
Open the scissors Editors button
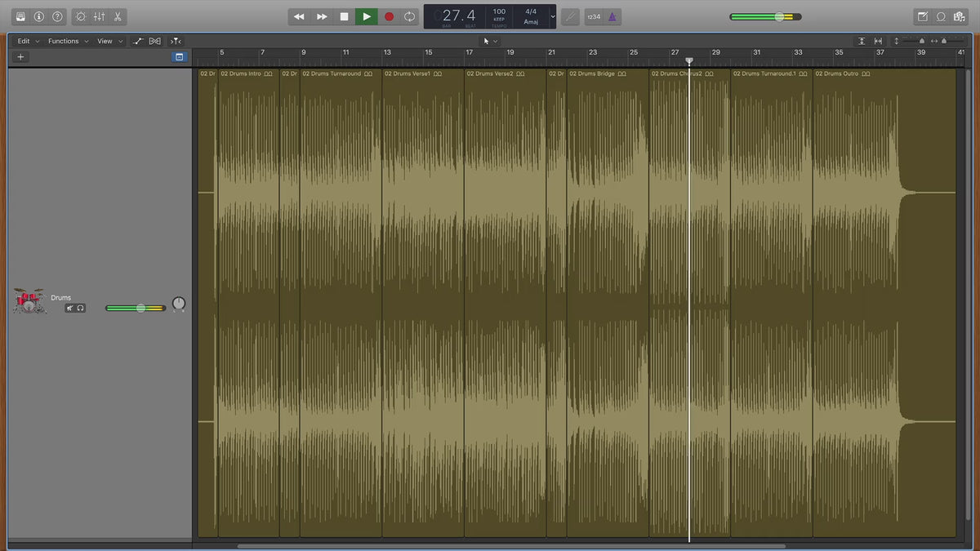[x=118, y=16]
